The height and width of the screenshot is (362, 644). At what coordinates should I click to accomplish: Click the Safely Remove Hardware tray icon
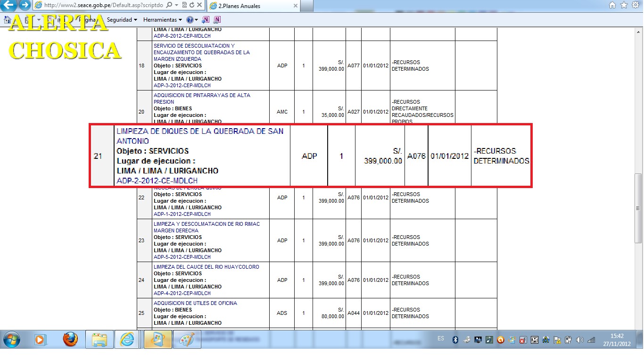pos(466,340)
